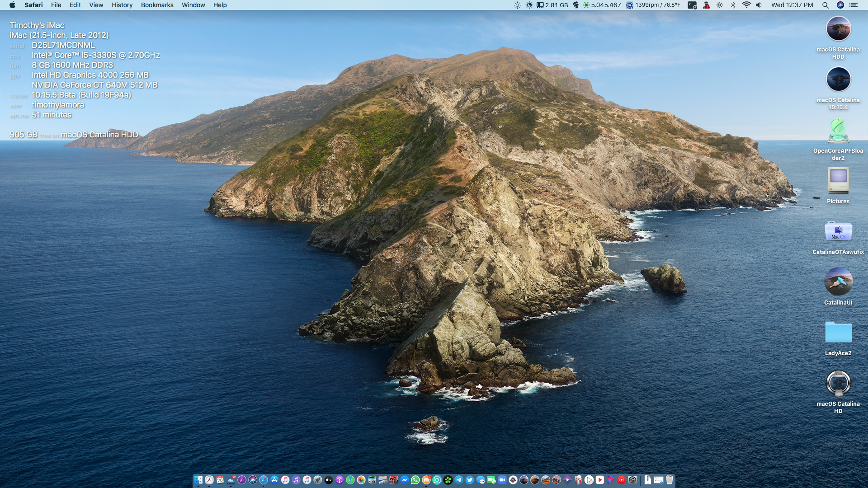
Task: Open the Wi-Fi status menu
Action: [x=746, y=5]
